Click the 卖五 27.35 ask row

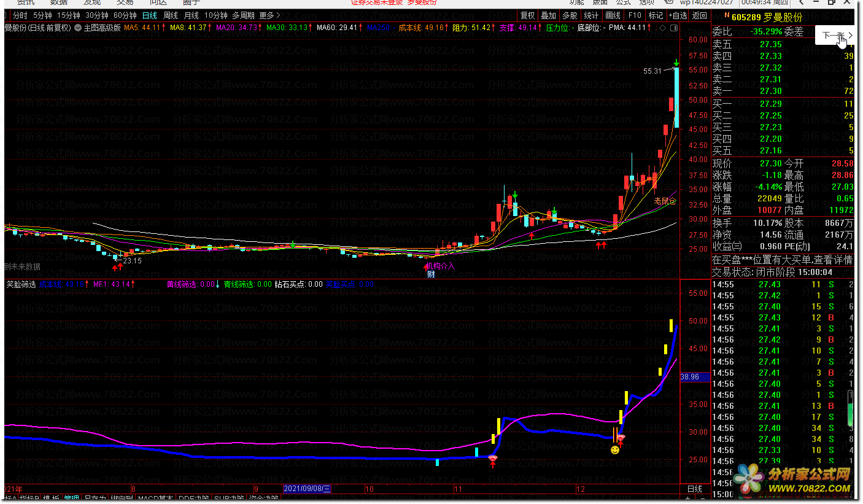pos(783,44)
